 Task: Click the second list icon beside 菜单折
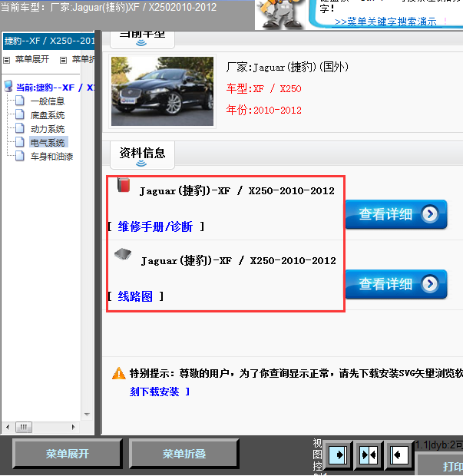[63, 60]
